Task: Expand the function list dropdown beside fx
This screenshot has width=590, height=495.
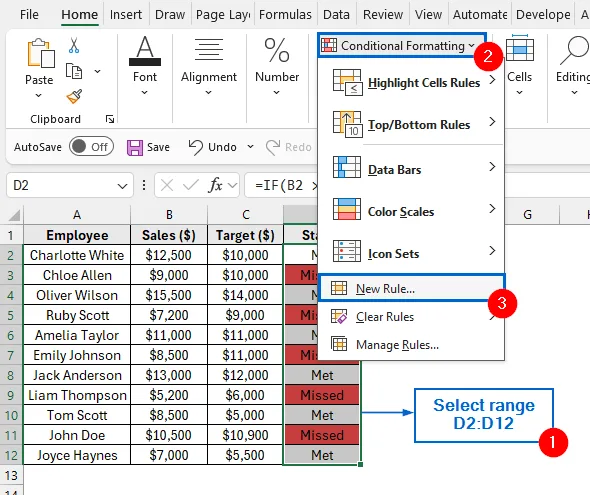Action: 233,185
